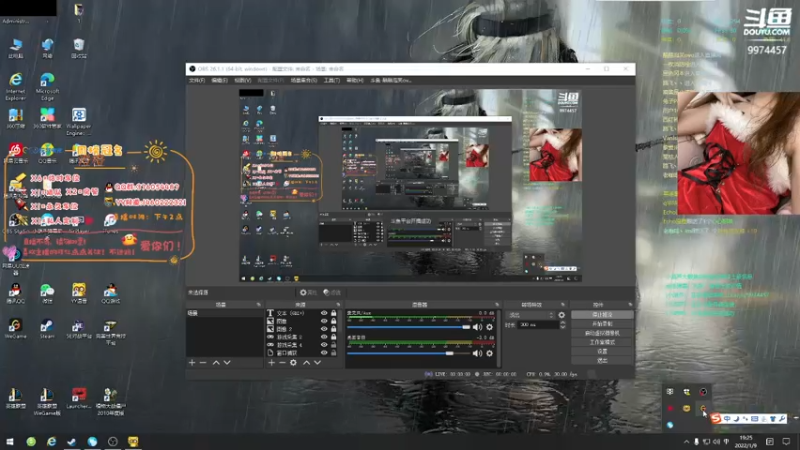Move the scene up in Scenes dock
This screenshot has width=800, height=450.
tap(216, 363)
